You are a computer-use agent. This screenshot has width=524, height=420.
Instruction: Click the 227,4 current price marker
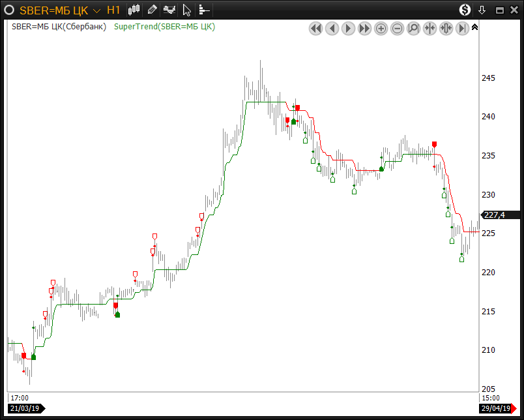(501, 215)
